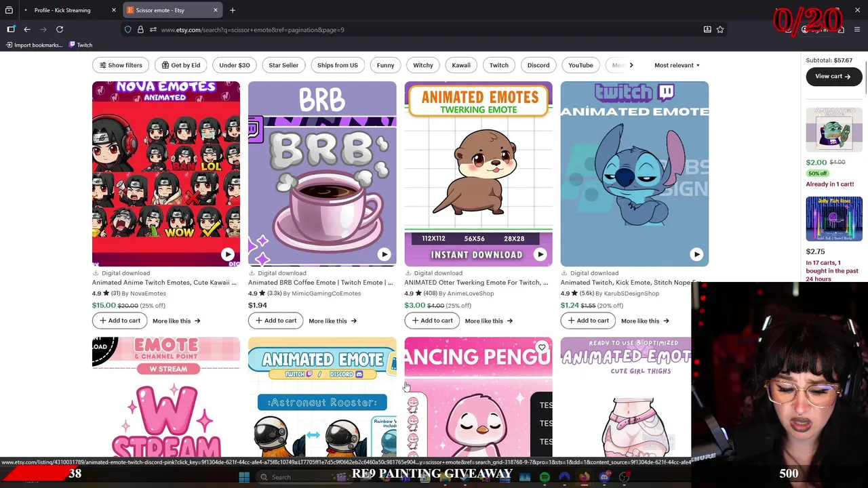Viewport: 868px width, 488px height.
Task: Open Jelly Fish cart item thumbnail
Action: point(833,218)
